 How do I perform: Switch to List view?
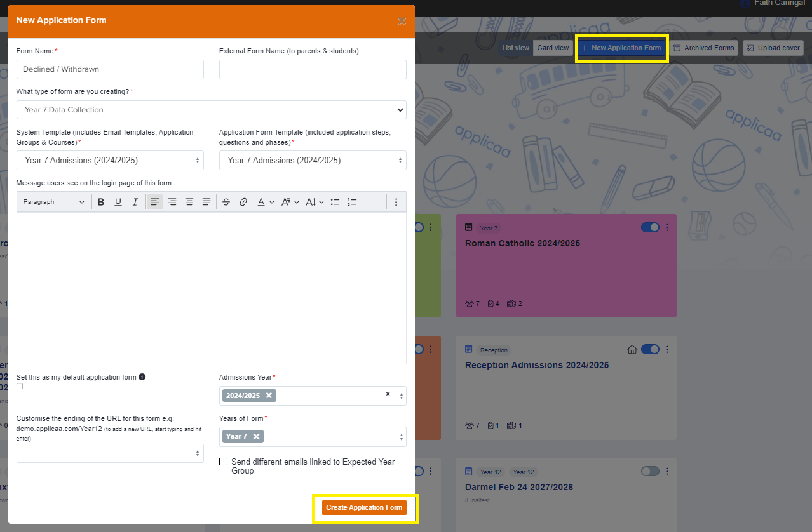pos(515,48)
